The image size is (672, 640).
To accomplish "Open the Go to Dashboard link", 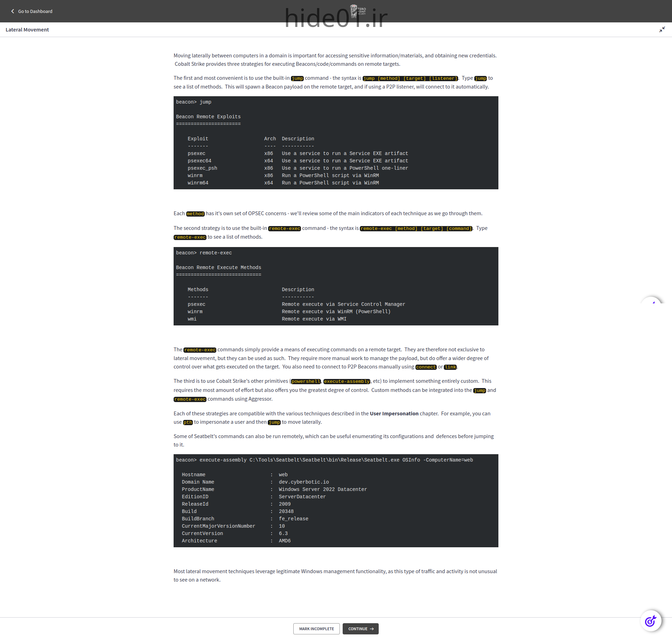I will [35, 11].
